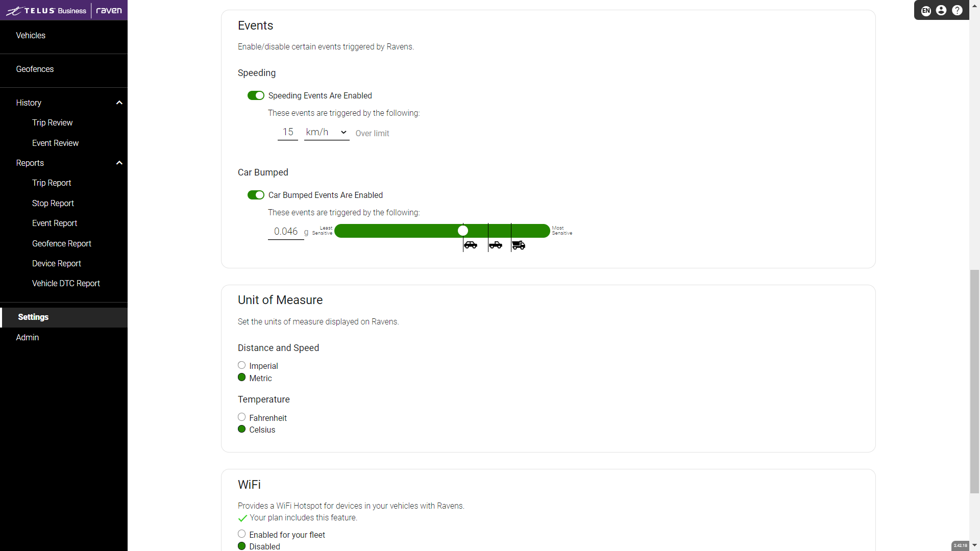Click the Raven account profile icon
The image size is (980, 551).
click(942, 10)
